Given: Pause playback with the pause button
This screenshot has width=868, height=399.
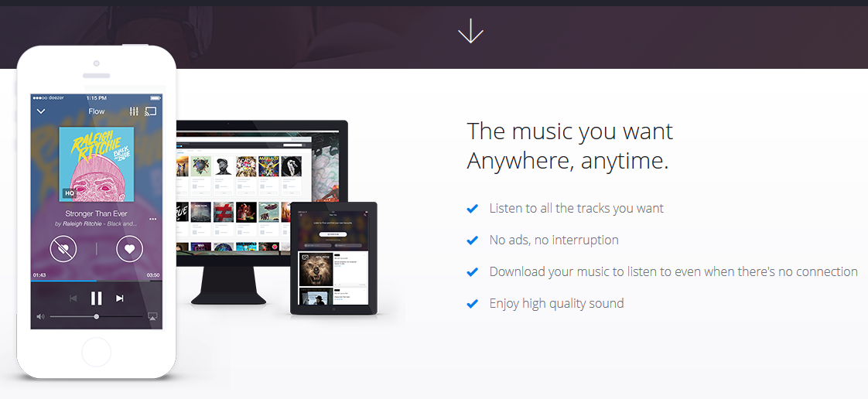Looking at the screenshot, I should [97, 298].
